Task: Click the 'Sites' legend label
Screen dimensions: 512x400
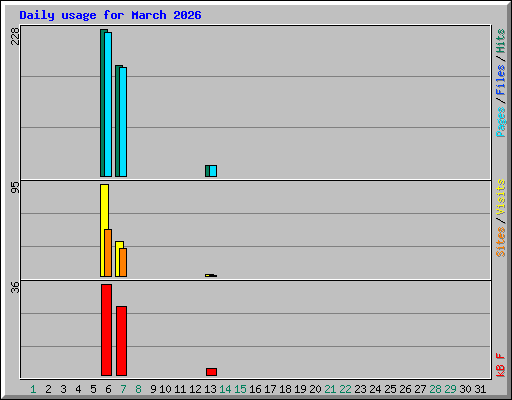Action: click(x=501, y=242)
